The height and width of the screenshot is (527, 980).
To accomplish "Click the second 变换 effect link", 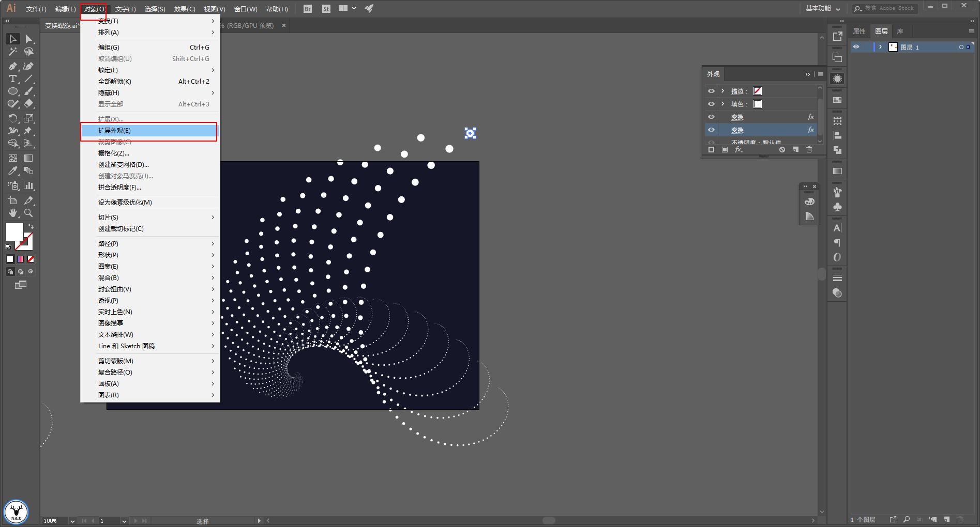I will coord(737,130).
